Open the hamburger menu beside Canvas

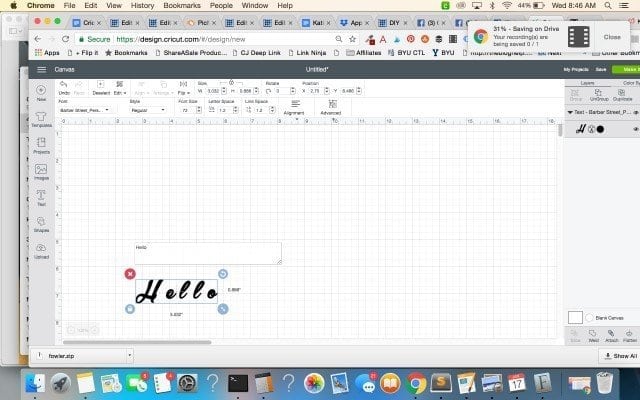[42, 69]
